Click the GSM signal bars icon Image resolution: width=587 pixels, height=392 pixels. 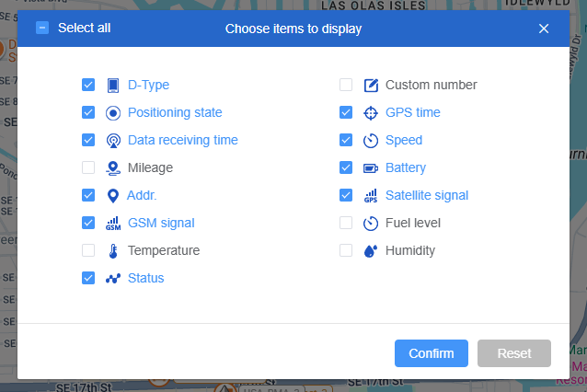coord(113,224)
